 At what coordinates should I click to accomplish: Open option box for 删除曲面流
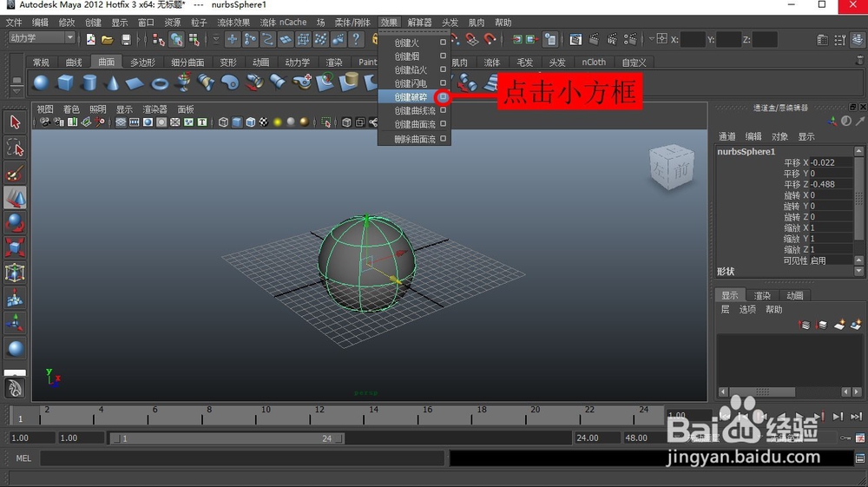pyautogui.click(x=443, y=138)
